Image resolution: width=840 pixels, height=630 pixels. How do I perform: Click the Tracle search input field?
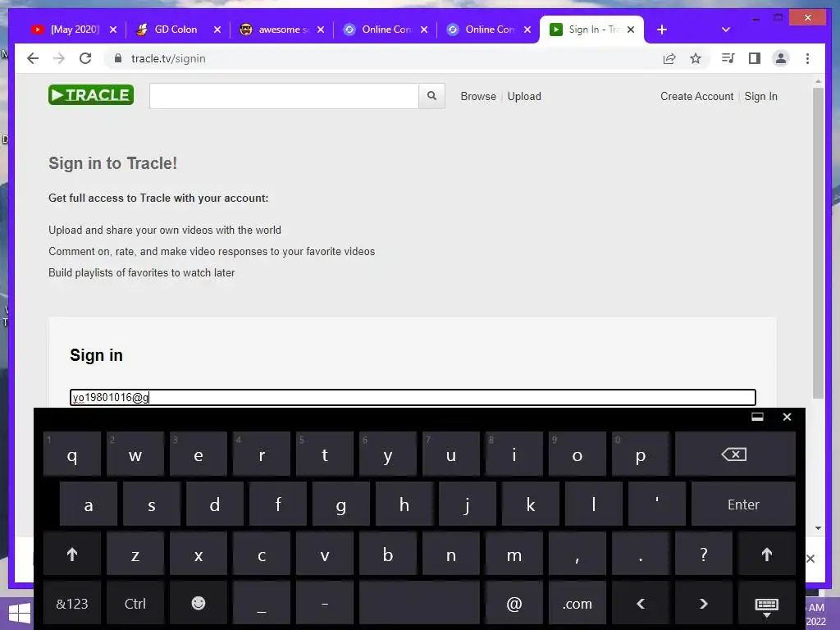pos(284,96)
